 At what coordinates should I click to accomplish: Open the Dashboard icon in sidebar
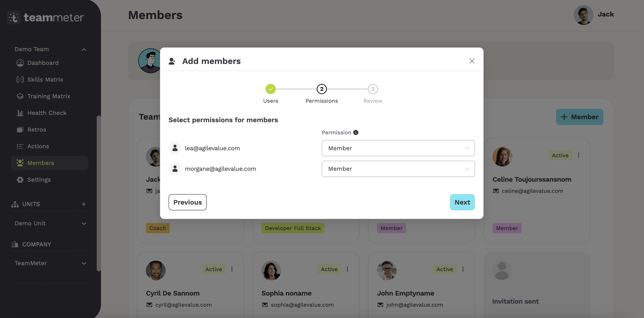click(20, 63)
